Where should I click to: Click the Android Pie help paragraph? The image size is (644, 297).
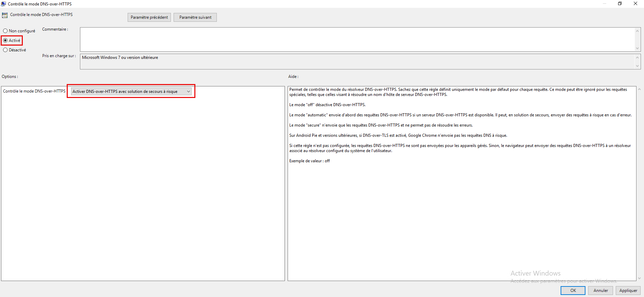398,135
